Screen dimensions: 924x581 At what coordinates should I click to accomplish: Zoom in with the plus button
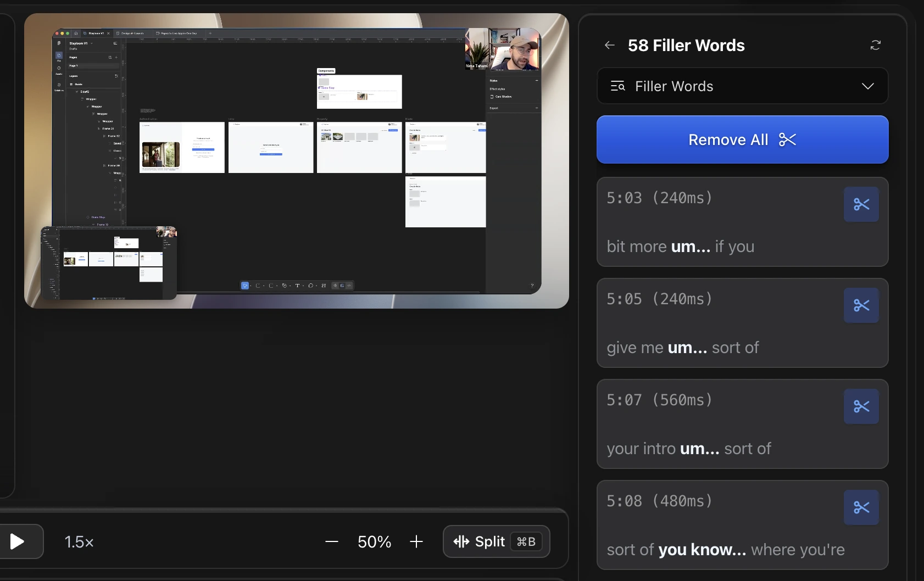416,542
